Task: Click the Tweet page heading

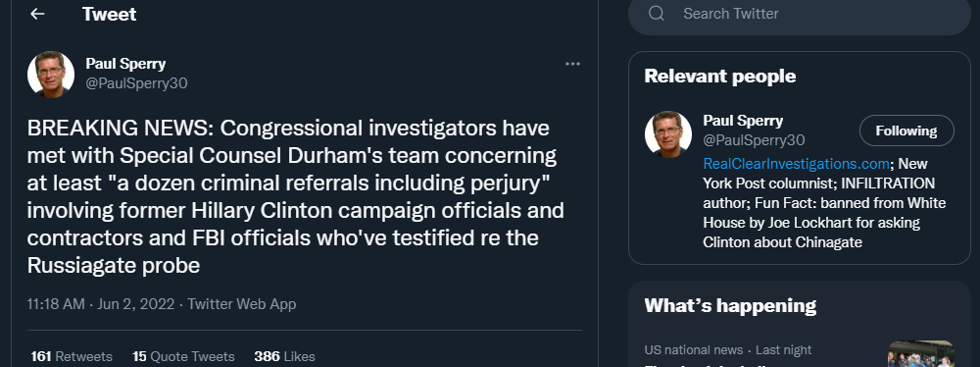Action: tap(110, 14)
